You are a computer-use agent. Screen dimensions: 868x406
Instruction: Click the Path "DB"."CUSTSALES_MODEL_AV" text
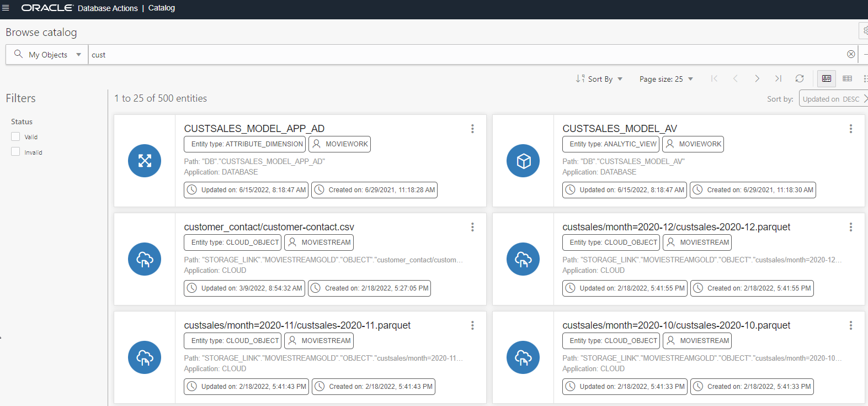click(x=624, y=161)
